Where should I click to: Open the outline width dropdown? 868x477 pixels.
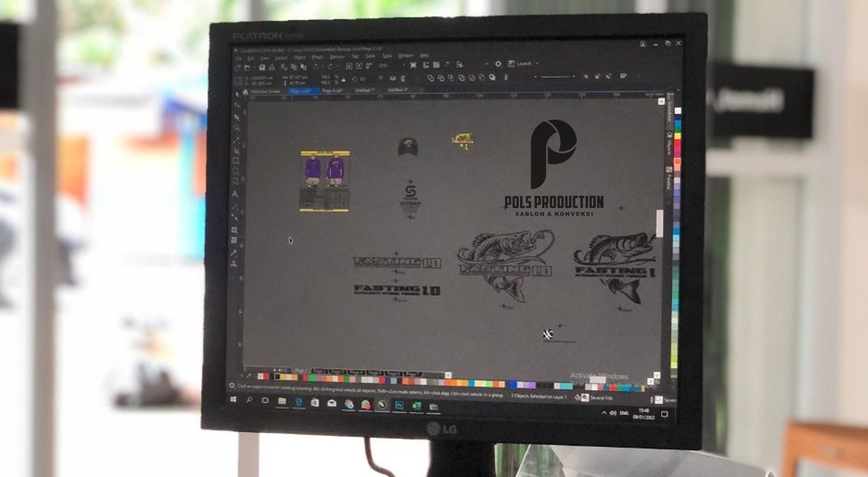click(573, 76)
